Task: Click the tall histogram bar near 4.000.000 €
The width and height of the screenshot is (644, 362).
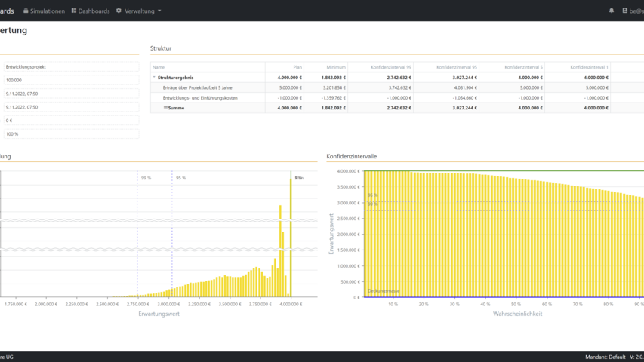Action: coord(291,234)
